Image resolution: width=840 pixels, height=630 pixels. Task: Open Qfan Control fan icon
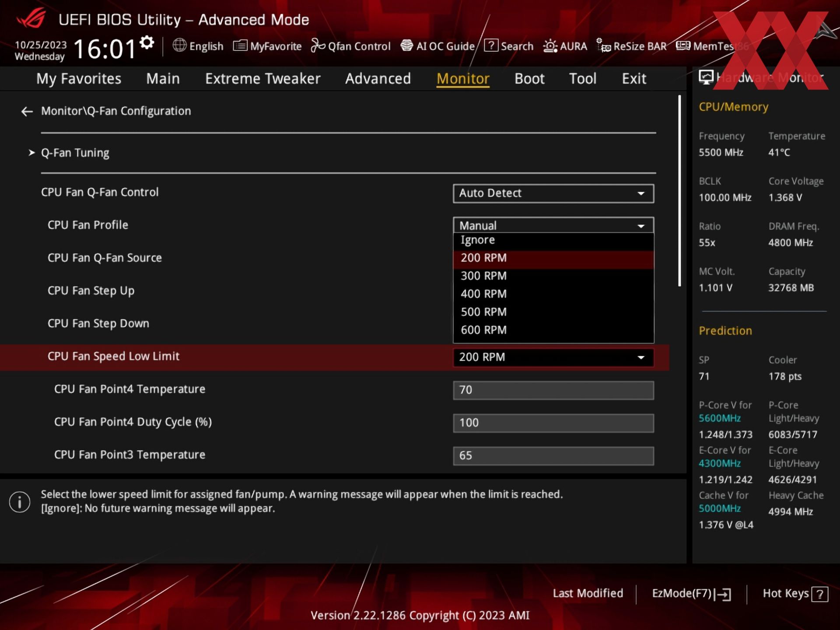[x=318, y=45]
